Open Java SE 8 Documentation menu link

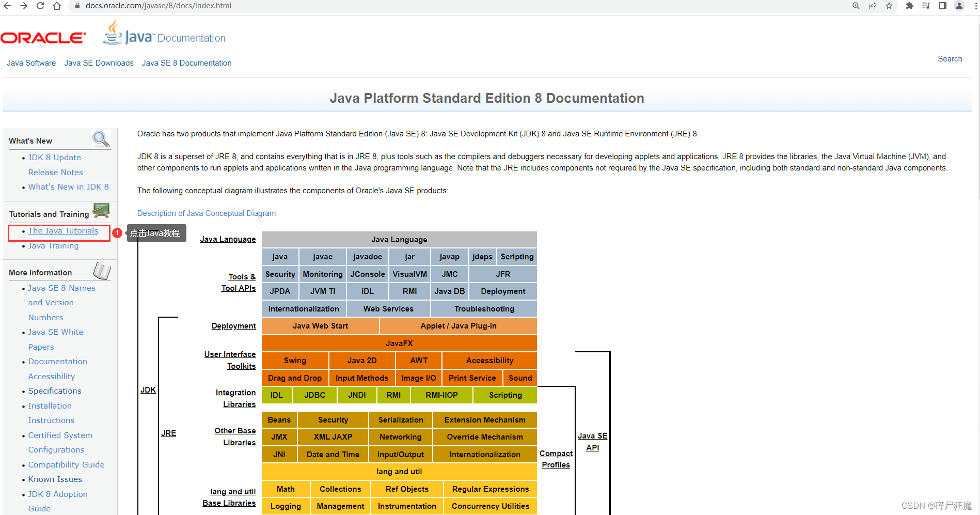(x=187, y=63)
